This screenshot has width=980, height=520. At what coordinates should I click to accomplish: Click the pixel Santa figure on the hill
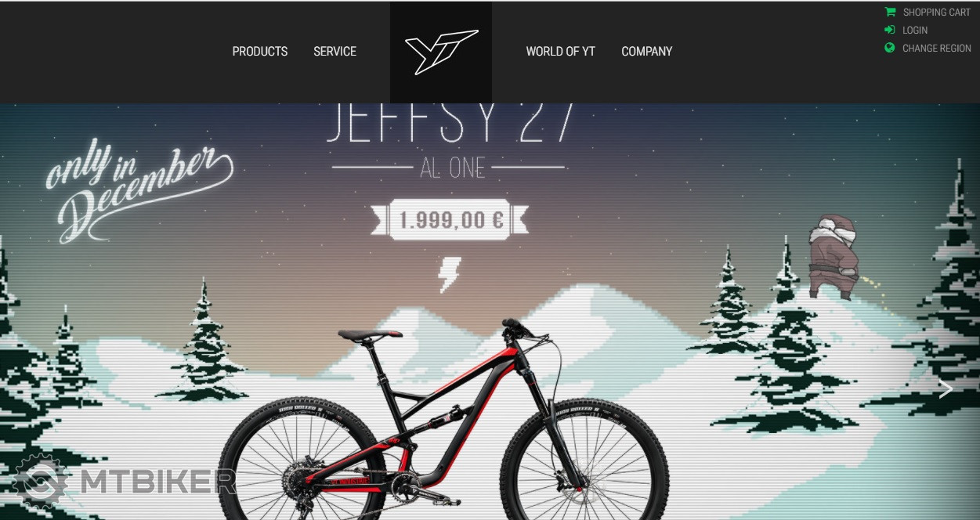pos(831,258)
